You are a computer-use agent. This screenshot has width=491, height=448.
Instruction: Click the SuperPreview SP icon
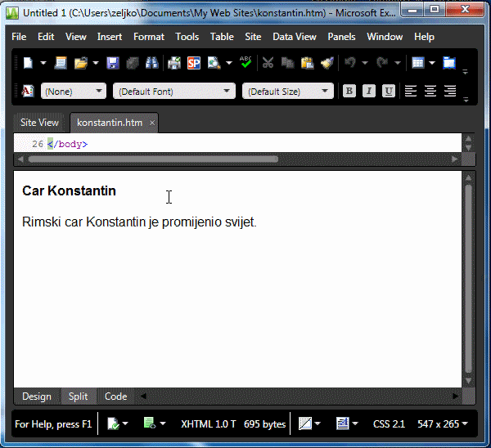coord(194,63)
